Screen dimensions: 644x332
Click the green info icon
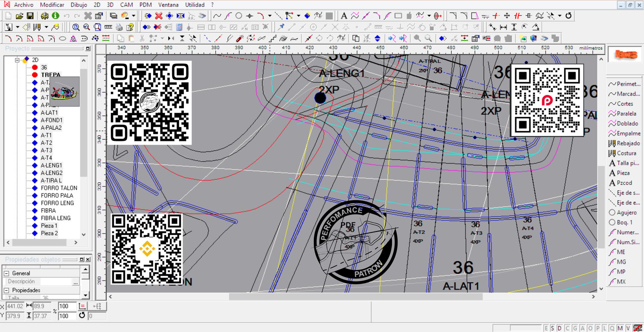[55, 16]
